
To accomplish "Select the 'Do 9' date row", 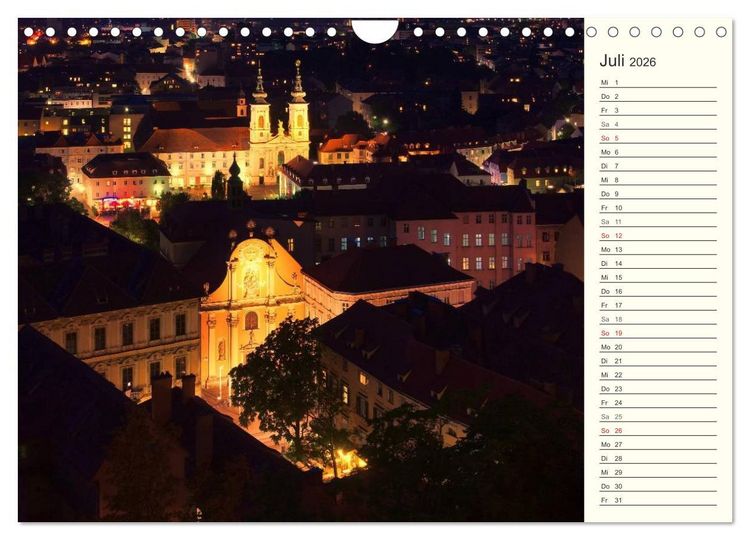I will tap(658, 194).
